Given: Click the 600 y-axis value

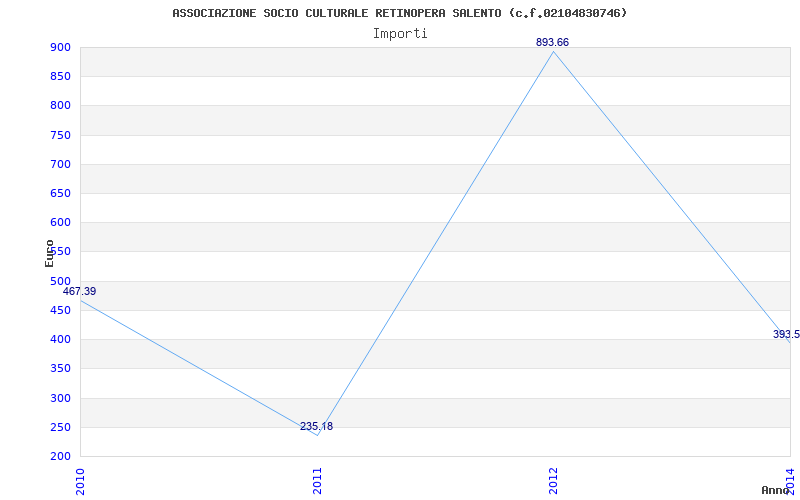Looking at the screenshot, I should pos(60,222).
